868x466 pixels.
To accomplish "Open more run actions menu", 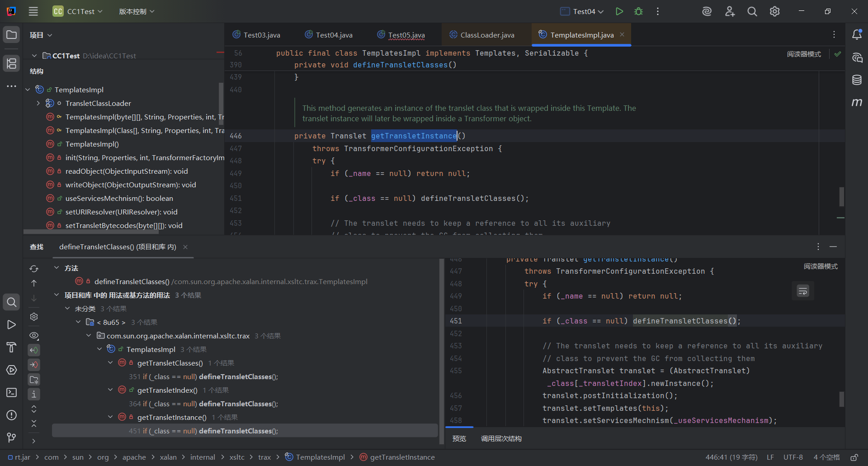I will coord(658,11).
